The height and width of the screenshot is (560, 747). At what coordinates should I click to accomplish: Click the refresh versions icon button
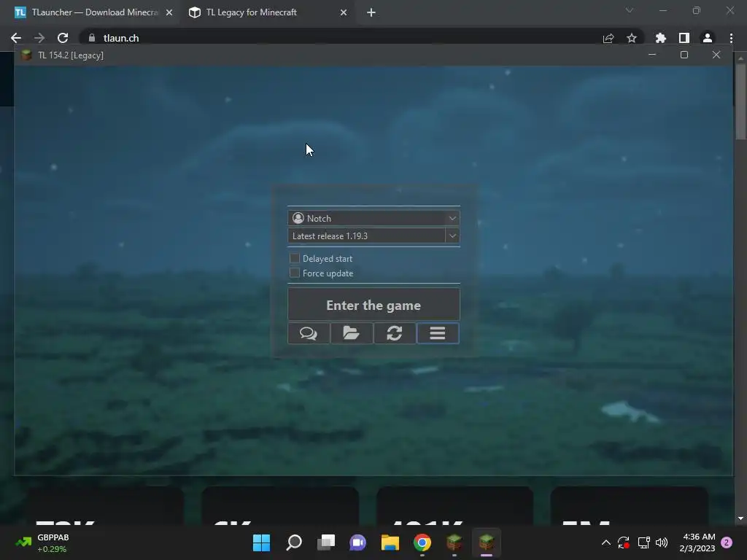click(x=395, y=332)
